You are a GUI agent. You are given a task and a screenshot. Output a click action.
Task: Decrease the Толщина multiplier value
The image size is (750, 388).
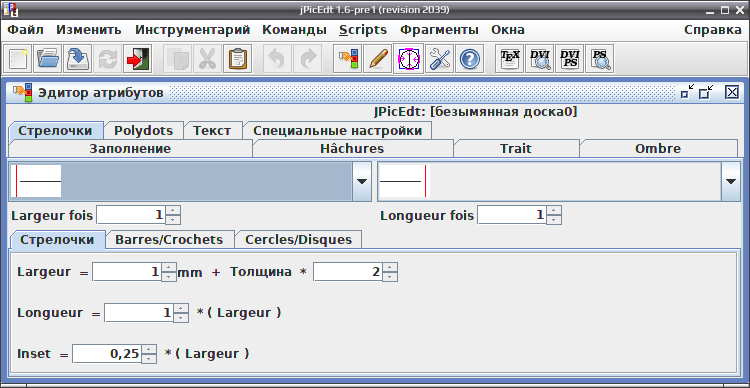coord(390,277)
